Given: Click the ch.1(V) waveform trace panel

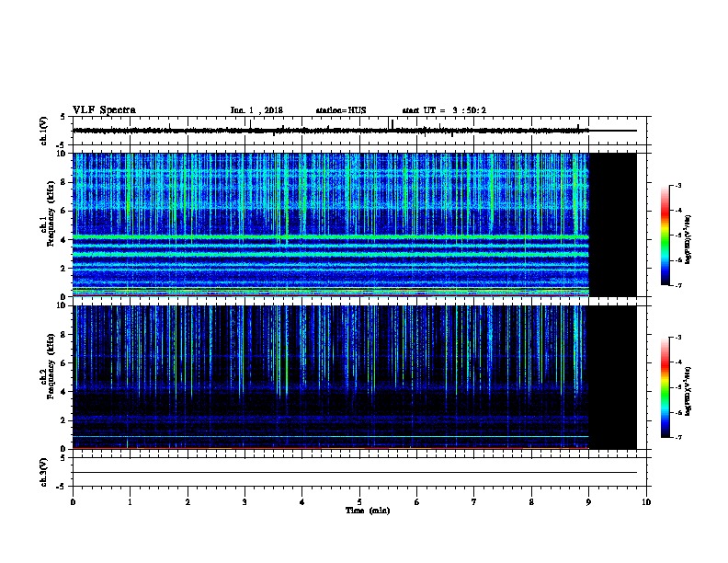Looking at the screenshot, I should pyautogui.click(x=361, y=131).
